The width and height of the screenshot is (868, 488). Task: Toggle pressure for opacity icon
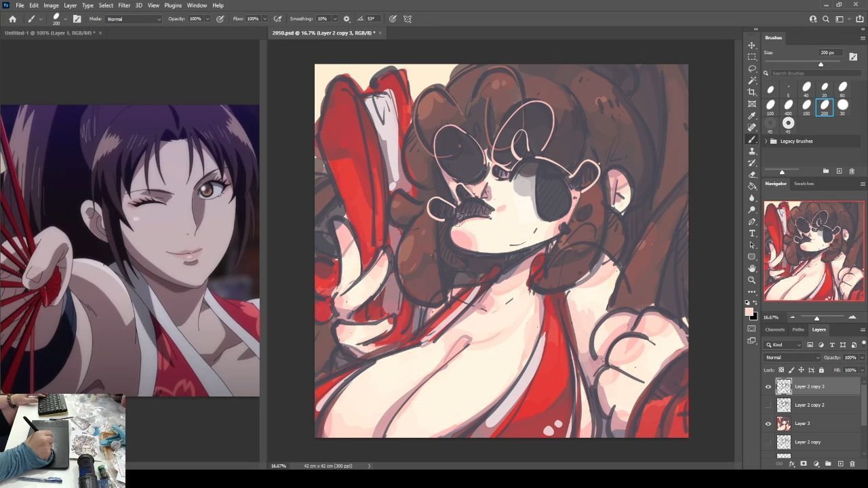(x=220, y=19)
